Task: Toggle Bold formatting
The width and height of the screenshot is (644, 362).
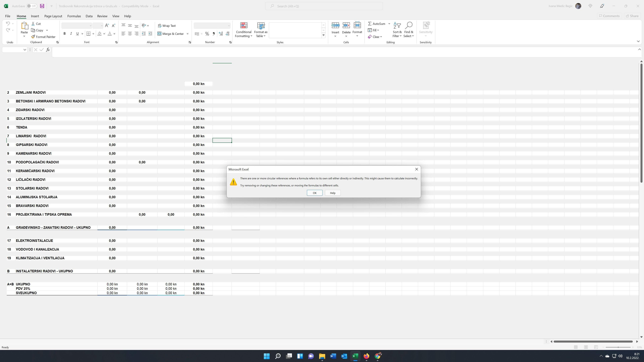Action: 65,34
